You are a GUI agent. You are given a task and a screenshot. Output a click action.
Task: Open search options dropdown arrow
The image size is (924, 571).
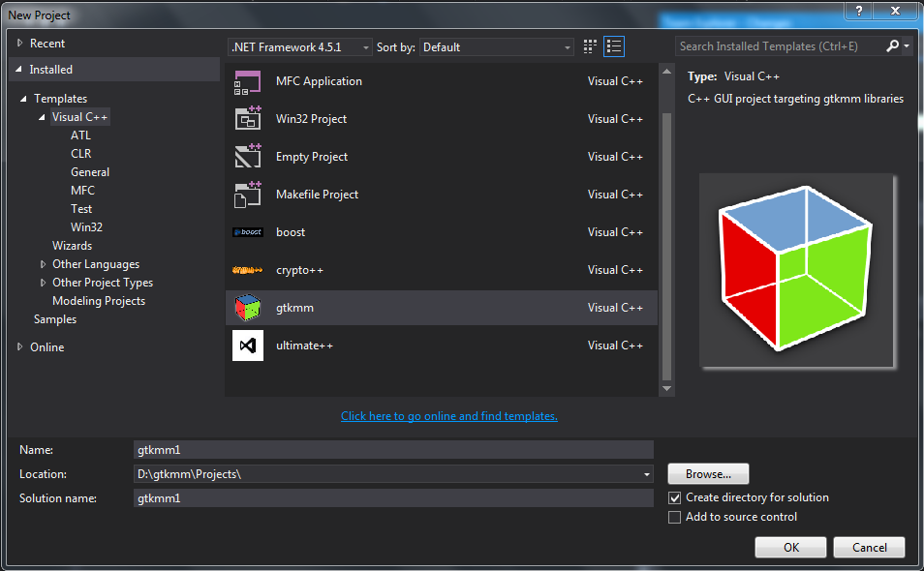907,45
